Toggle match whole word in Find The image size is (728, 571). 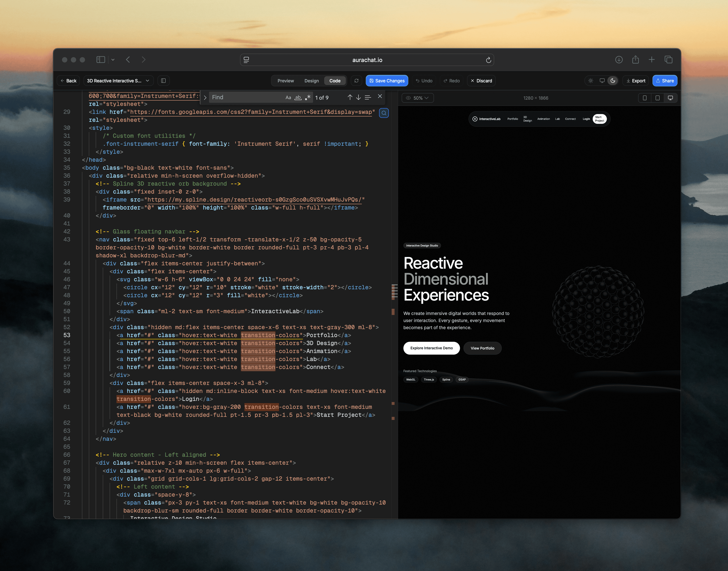coord(298,97)
